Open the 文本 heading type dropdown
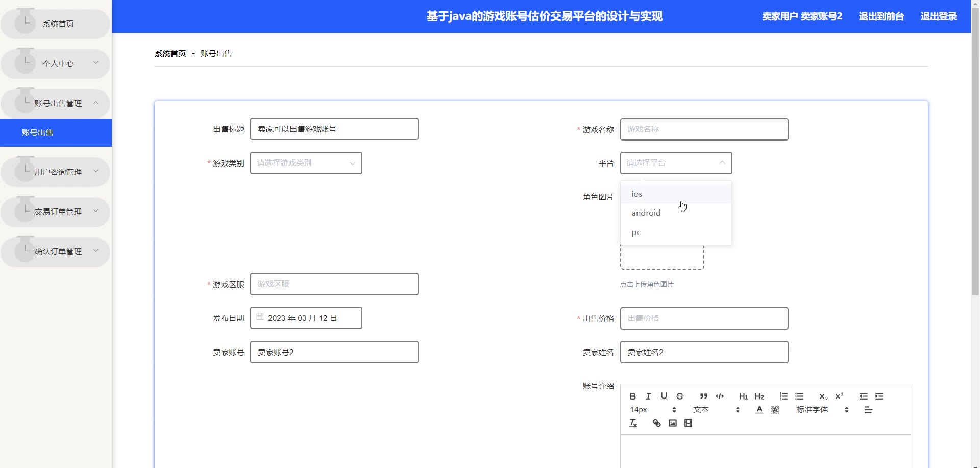The width and height of the screenshot is (980, 468). 716,410
